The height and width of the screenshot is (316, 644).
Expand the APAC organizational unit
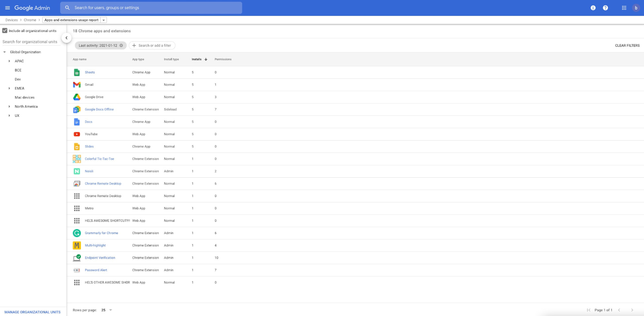pyautogui.click(x=9, y=61)
